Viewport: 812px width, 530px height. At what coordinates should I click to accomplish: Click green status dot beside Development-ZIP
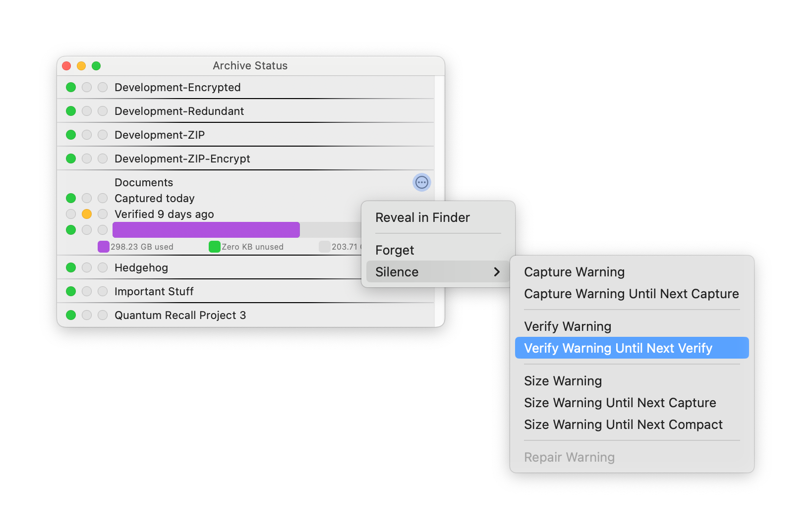(71, 135)
